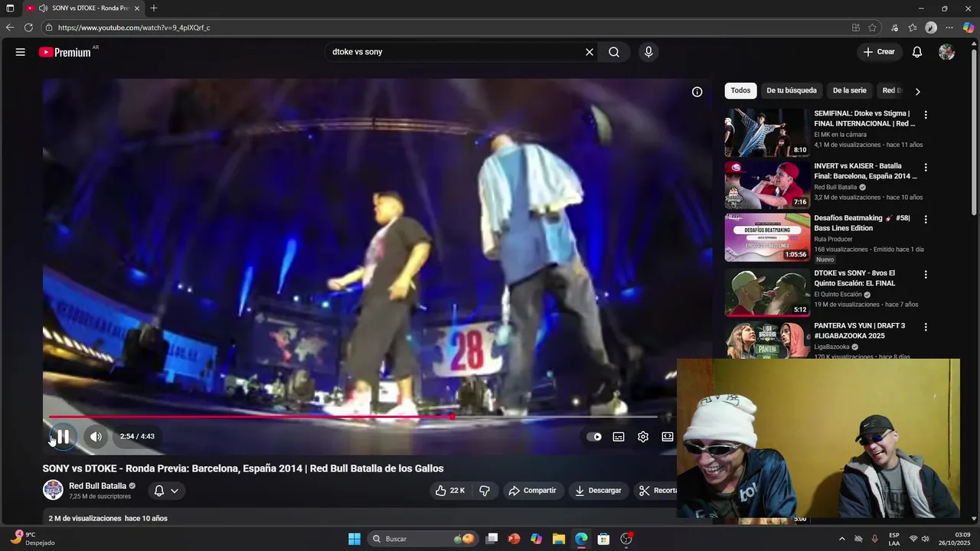Open DTOKE vs SONY 8vos video title
The width and height of the screenshot is (980, 551).
coord(854,278)
